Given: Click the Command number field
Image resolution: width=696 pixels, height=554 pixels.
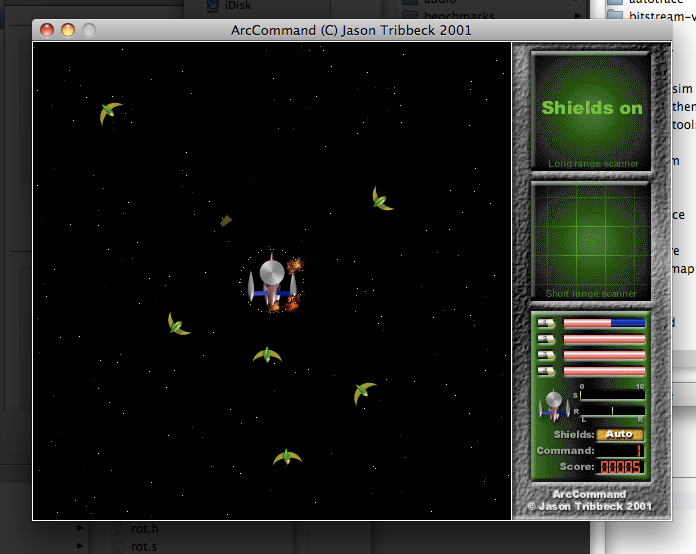Looking at the screenshot, I should (x=620, y=451).
